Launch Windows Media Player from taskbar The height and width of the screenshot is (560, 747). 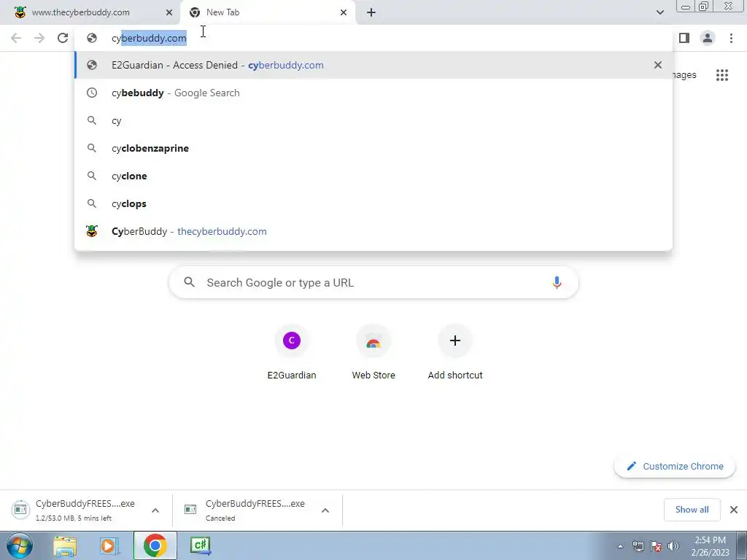(x=109, y=545)
